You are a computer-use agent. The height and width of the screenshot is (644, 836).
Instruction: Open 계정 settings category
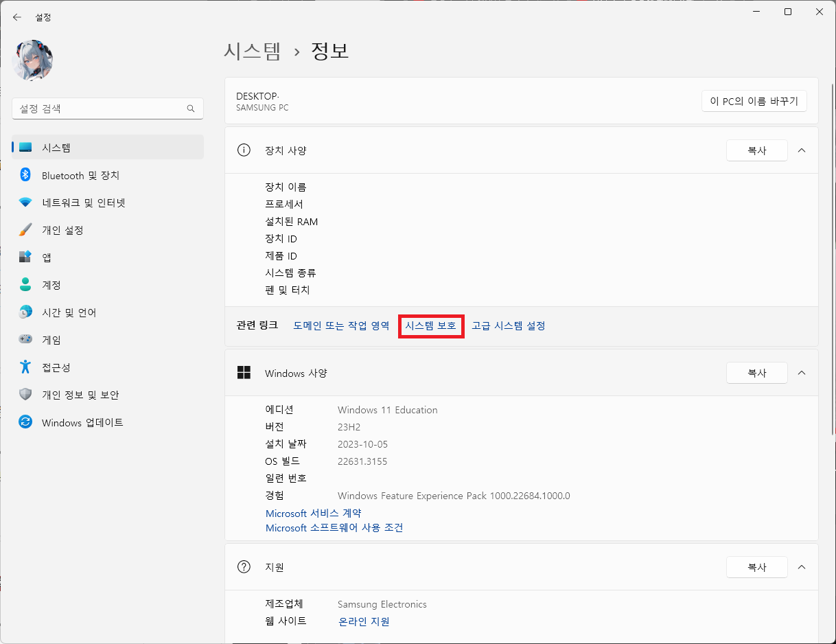pos(108,285)
